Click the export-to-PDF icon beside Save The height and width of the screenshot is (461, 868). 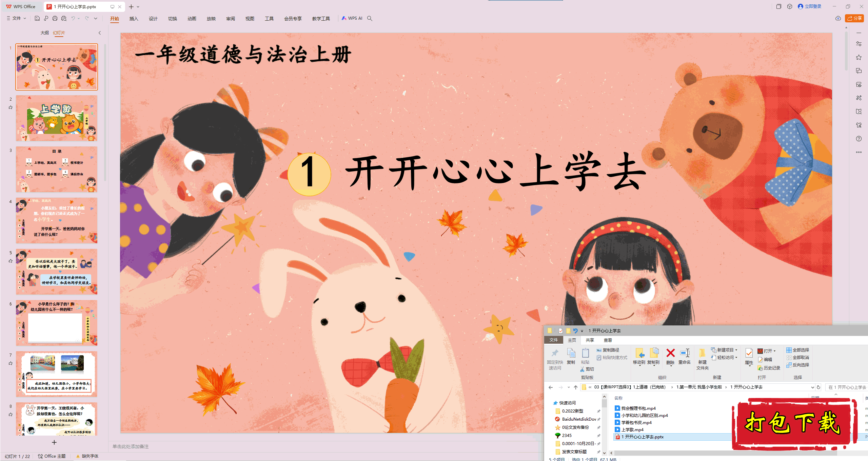(46, 18)
